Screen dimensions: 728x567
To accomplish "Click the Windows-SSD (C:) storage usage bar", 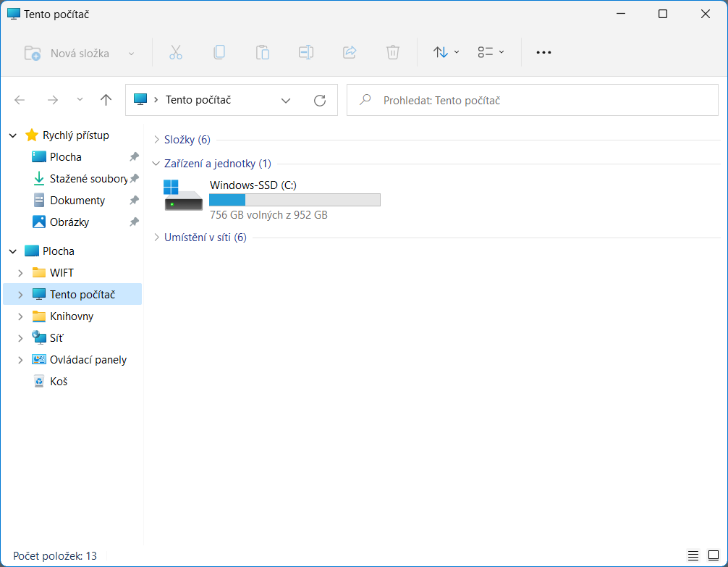I will (295, 200).
